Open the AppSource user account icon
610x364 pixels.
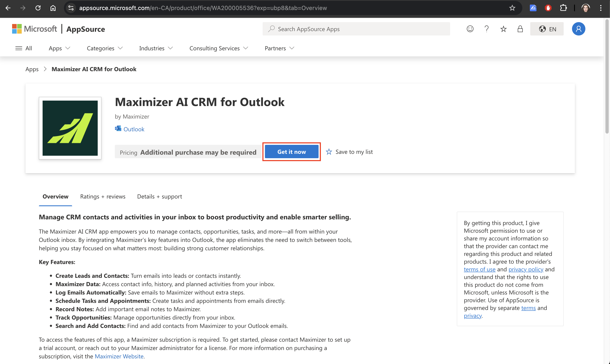tap(578, 29)
